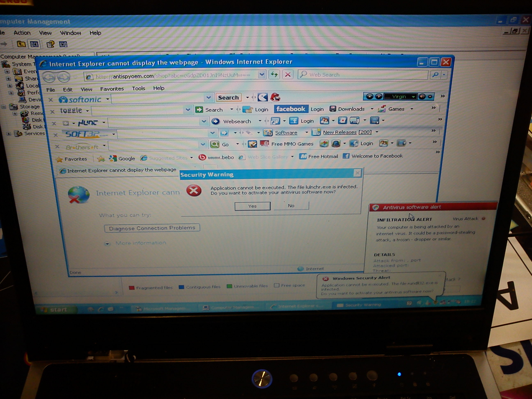532x399 pixels.
Task: Open Internet Explorer Tools menu
Action: click(x=139, y=88)
